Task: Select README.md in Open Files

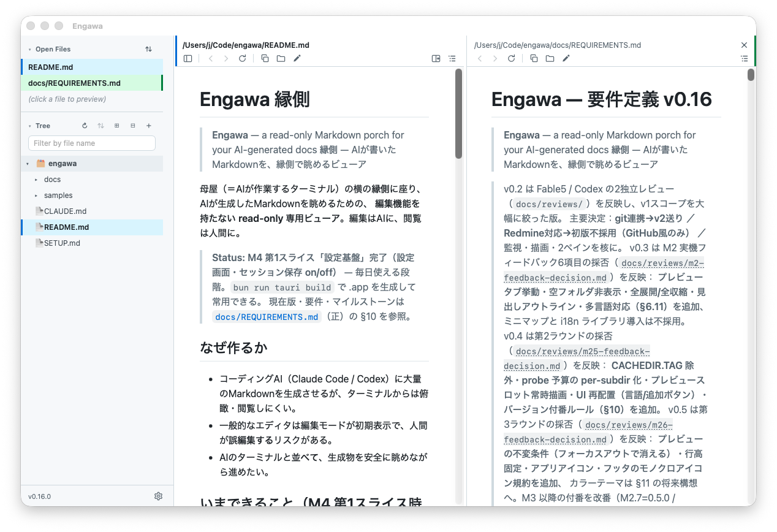Action: pos(92,67)
